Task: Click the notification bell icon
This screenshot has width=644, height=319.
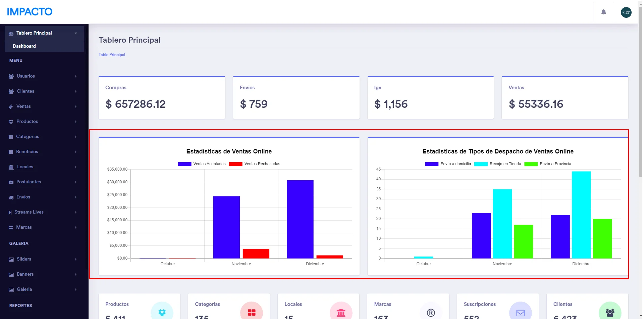Action: point(603,12)
